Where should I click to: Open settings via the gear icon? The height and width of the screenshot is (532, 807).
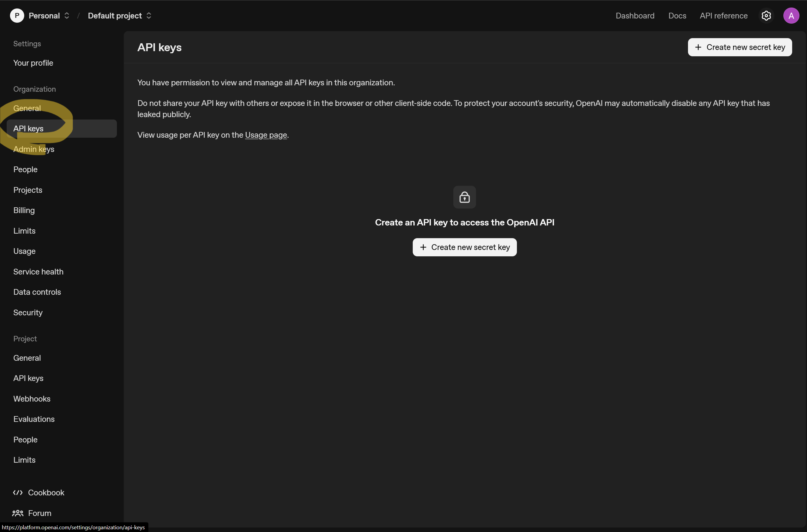pyautogui.click(x=766, y=16)
